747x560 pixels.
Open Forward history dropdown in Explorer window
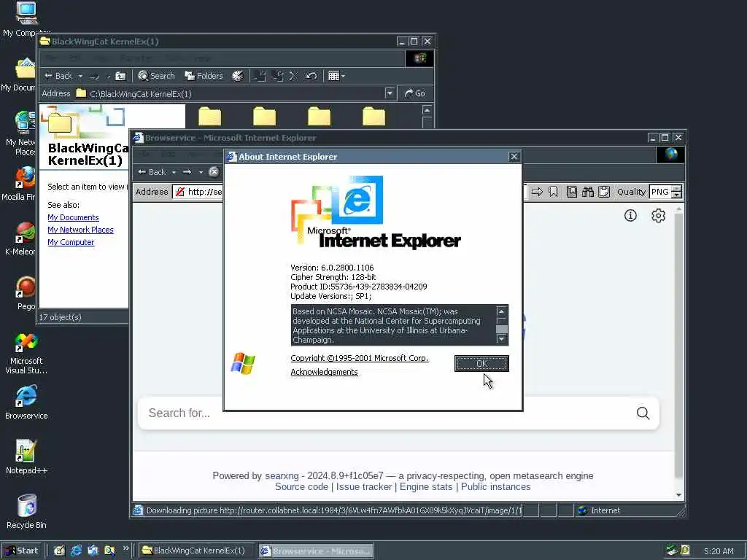tap(108, 76)
